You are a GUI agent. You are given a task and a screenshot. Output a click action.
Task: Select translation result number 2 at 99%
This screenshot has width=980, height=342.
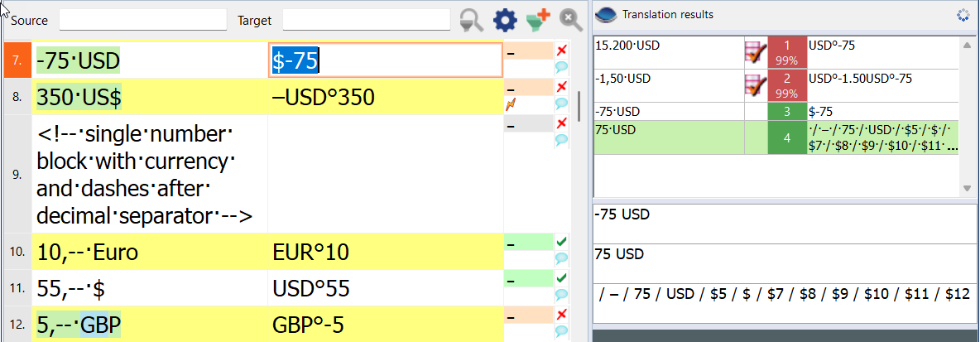click(787, 85)
